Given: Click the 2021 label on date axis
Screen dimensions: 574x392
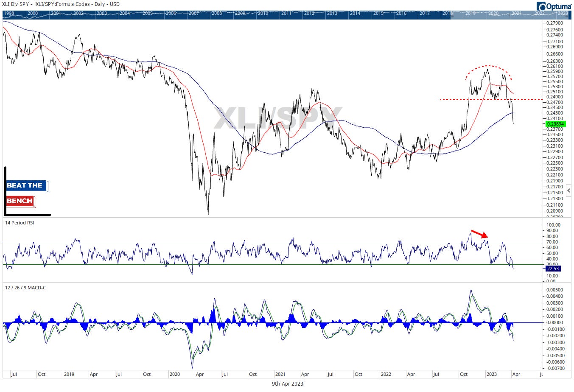Looking at the screenshot, I should point(280,375).
